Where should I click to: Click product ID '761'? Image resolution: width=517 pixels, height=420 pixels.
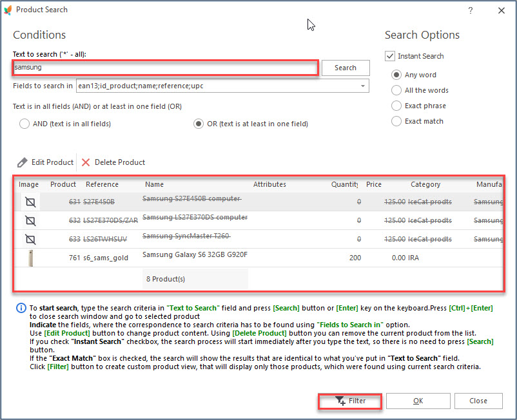(75, 258)
